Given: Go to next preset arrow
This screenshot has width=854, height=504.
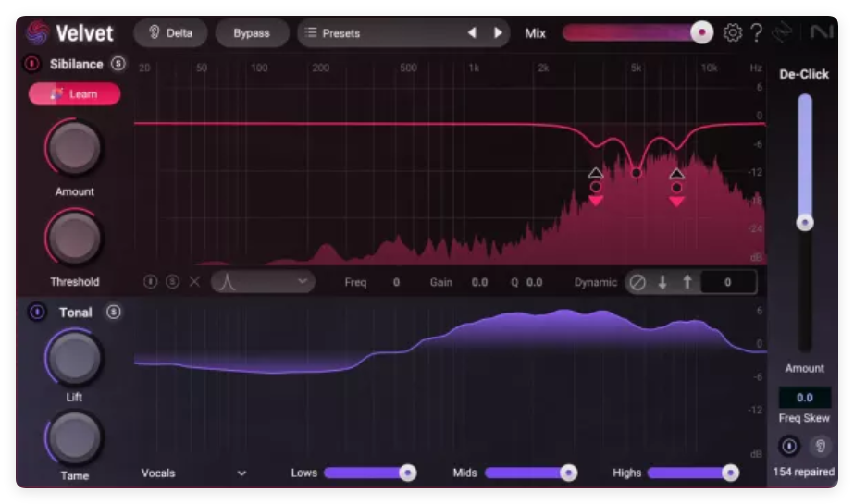Looking at the screenshot, I should tap(498, 32).
